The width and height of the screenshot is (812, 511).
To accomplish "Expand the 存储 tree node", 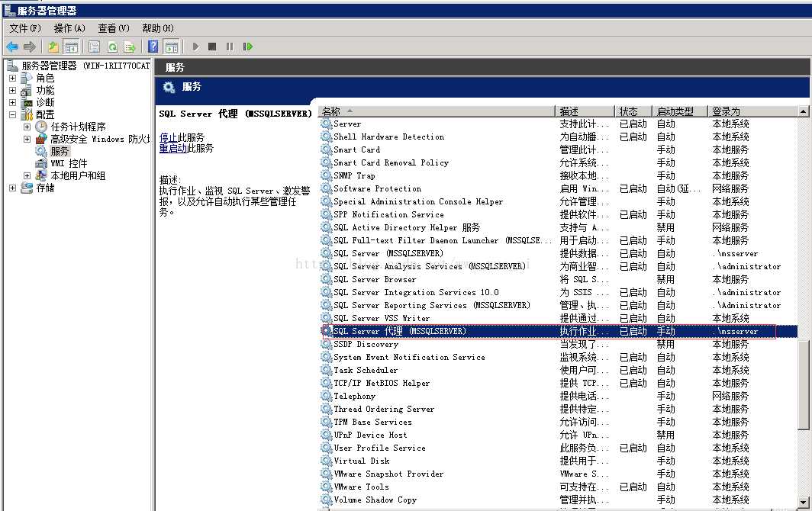I will point(12,188).
